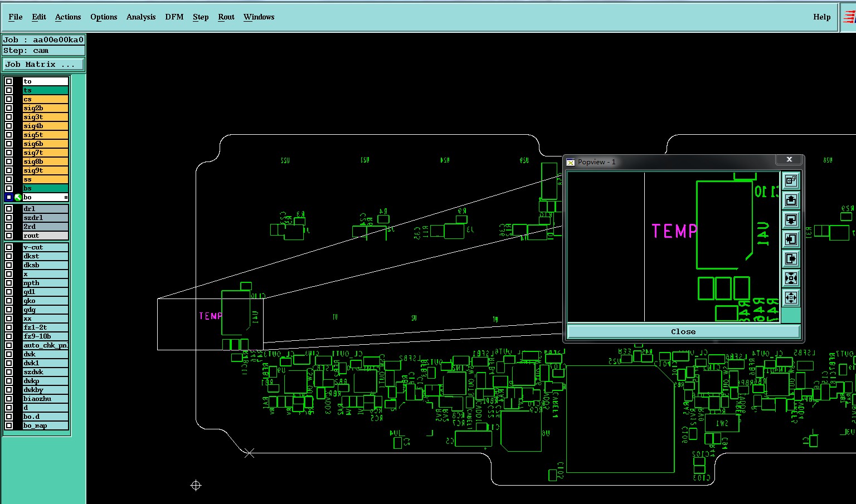
Task: Select the sig4b layer name
Action: 45,126
